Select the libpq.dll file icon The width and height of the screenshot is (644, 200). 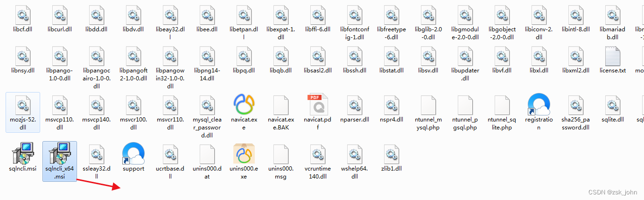pos(244,56)
